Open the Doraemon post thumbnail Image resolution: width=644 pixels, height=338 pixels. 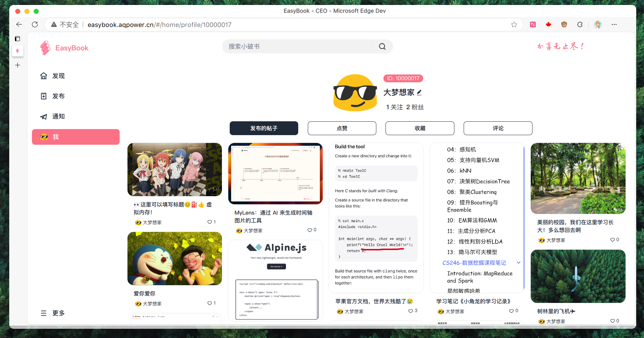pyautogui.click(x=174, y=259)
